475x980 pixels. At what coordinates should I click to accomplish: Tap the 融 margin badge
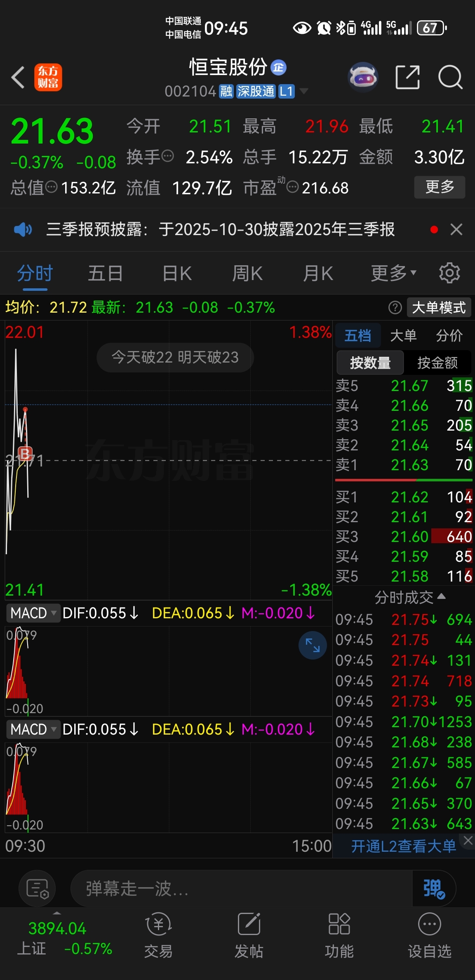coord(226,91)
